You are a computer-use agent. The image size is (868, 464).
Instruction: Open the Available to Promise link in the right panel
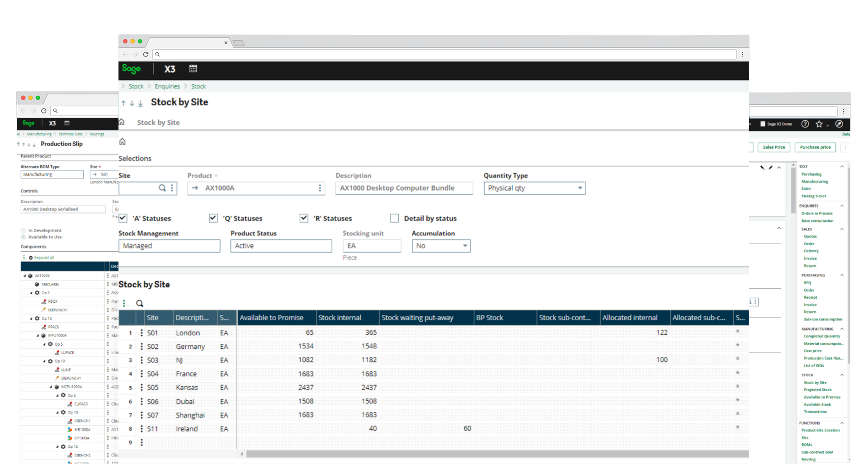[x=822, y=397]
